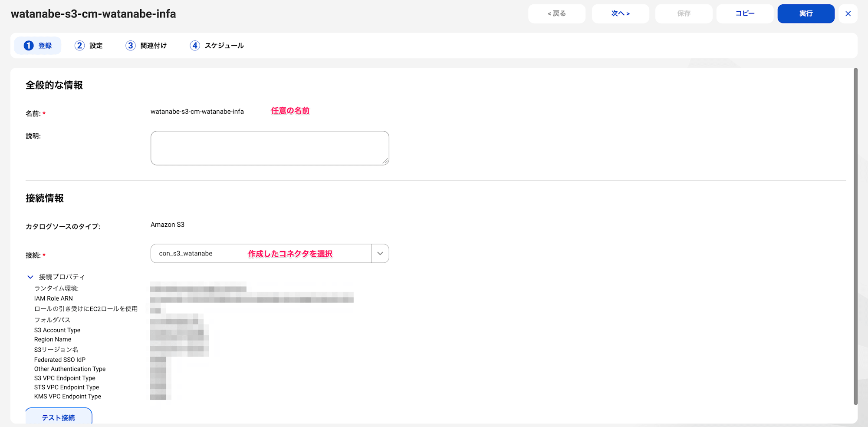Click the カタログソースのタイプ label

[x=63, y=226]
